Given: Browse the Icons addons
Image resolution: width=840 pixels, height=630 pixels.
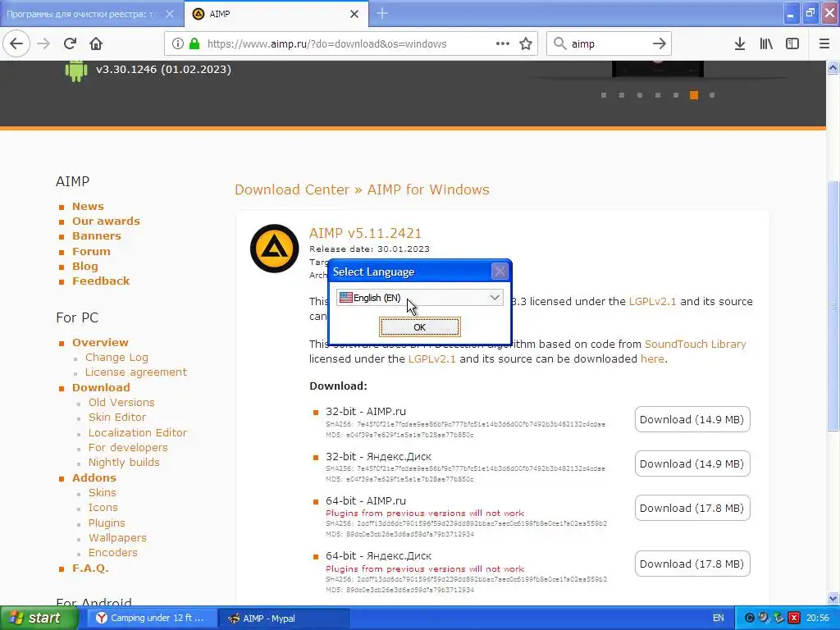Looking at the screenshot, I should [x=103, y=507].
